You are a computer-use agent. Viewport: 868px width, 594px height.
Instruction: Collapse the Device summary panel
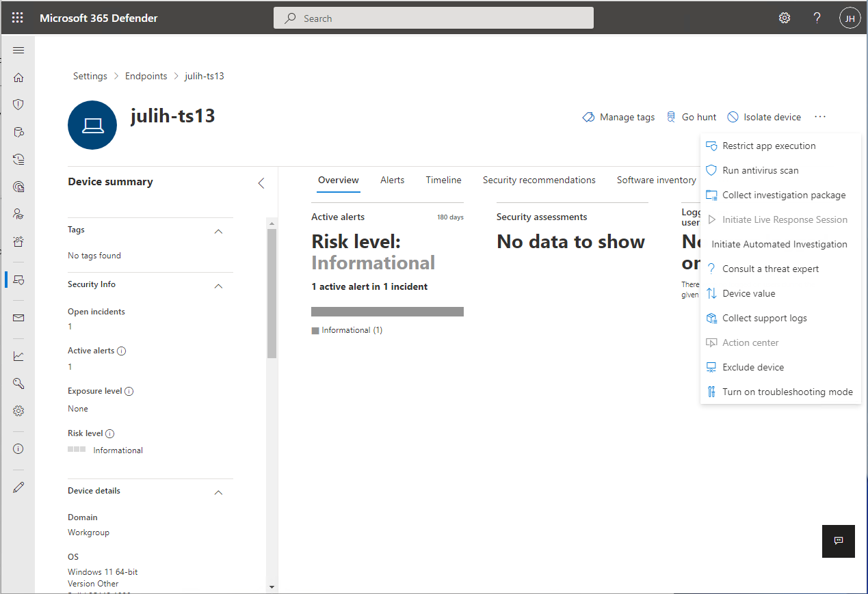(261, 183)
